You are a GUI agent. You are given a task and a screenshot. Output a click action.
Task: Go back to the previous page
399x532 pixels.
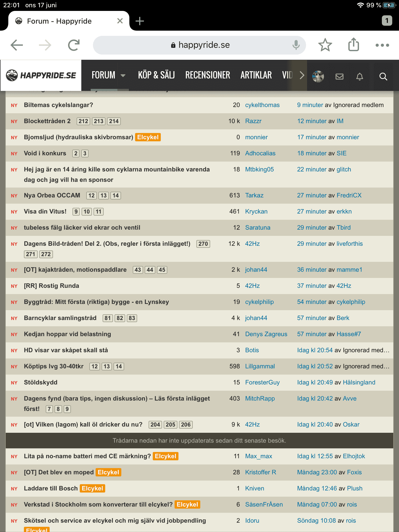point(17,45)
